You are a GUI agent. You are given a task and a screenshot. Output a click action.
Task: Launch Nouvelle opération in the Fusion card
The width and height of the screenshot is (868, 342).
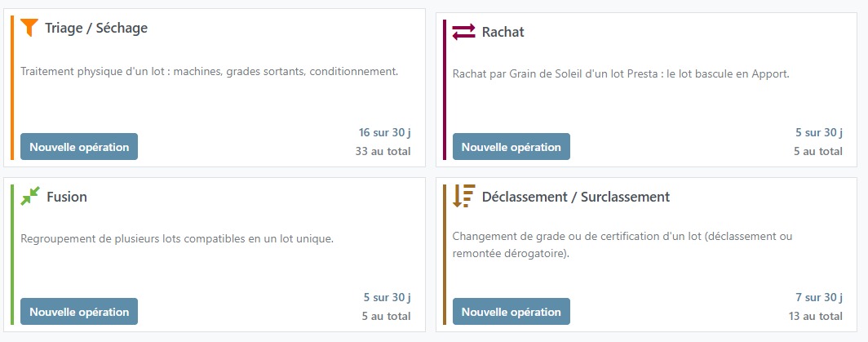point(79,312)
